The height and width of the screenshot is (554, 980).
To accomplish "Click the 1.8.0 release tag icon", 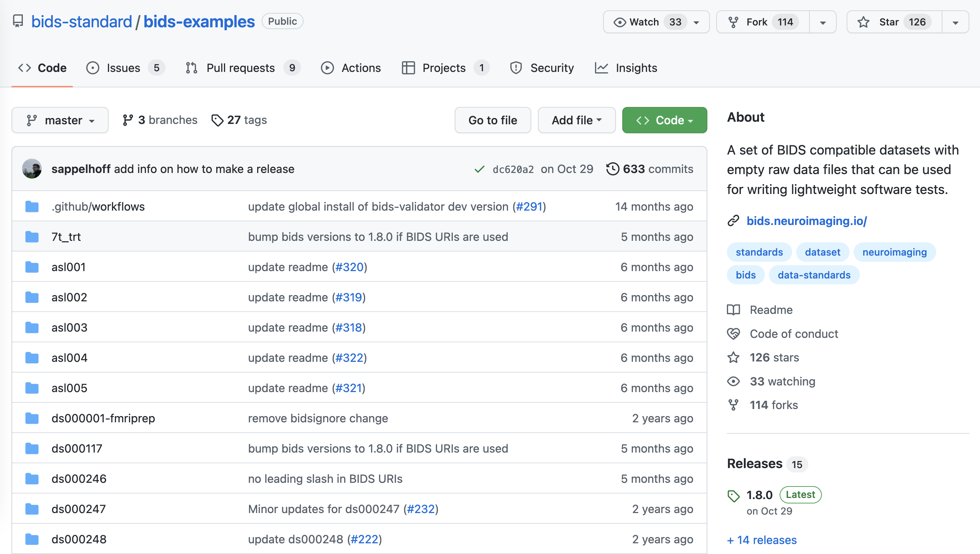I will 734,495.
